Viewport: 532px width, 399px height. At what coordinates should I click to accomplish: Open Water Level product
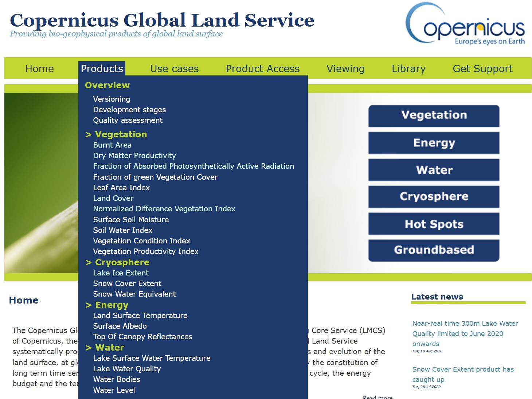click(x=114, y=390)
